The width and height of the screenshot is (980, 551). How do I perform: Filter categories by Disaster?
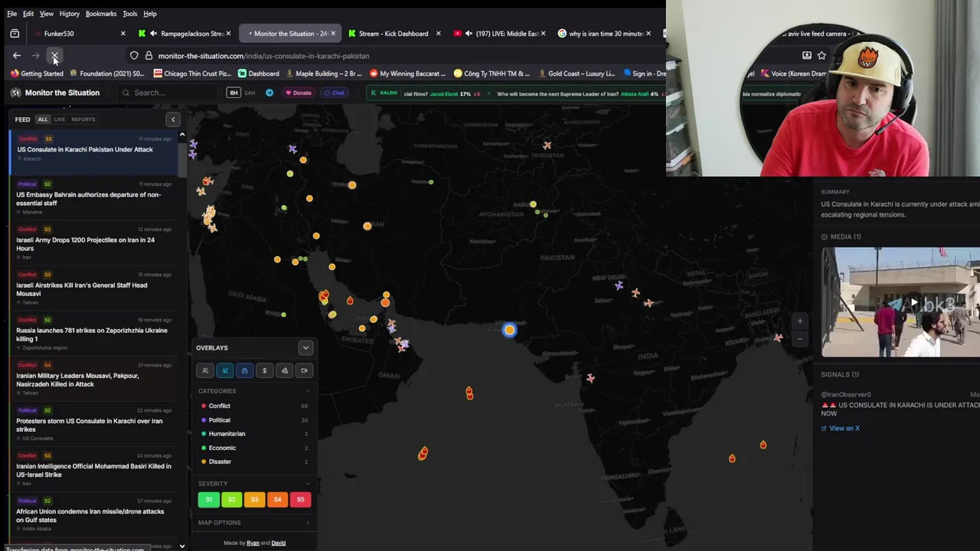click(253, 461)
